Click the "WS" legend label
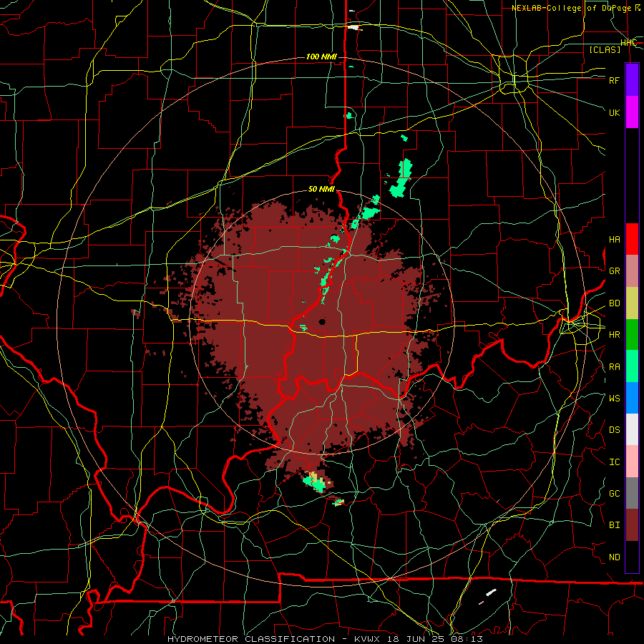 [x=614, y=398]
